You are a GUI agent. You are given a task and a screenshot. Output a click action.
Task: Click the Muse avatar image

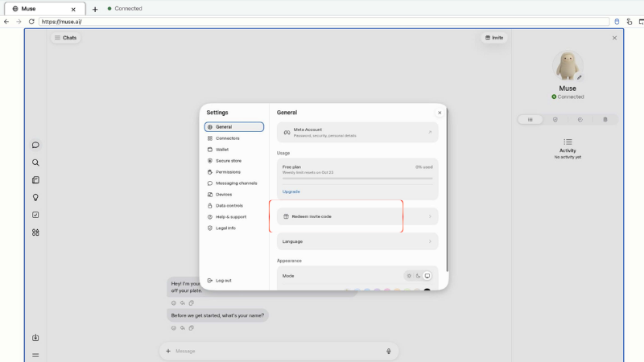tap(568, 66)
